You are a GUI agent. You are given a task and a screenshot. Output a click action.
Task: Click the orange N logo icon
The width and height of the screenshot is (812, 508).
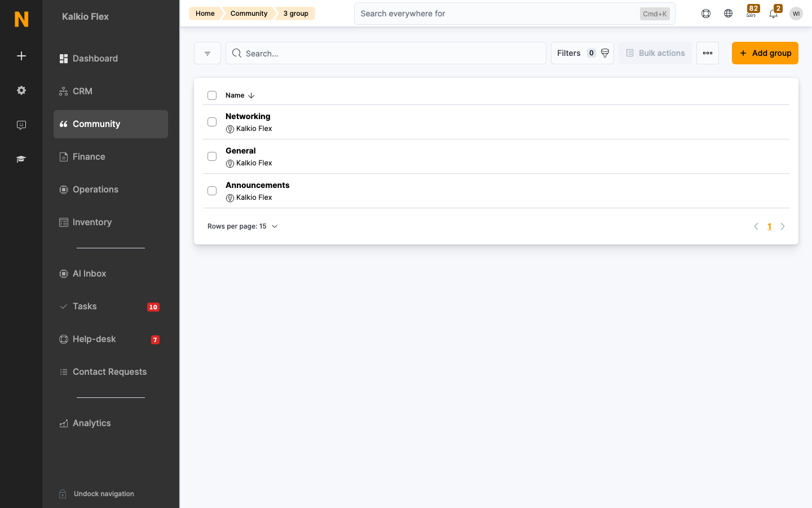tap(21, 19)
